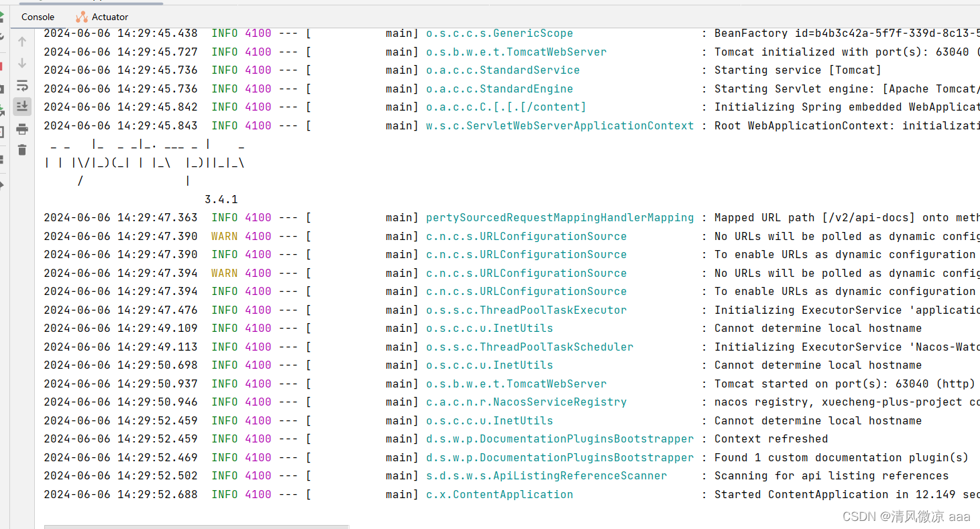Click the Actuator tab's orange icon
This screenshot has width=980, height=529.
coord(82,17)
